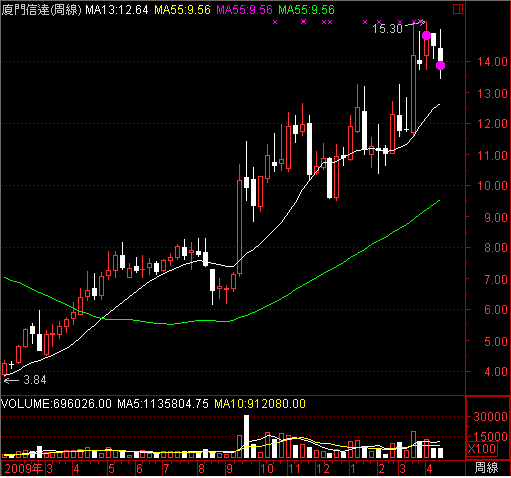
Task: Click the X100 volume multiplier box
Action: [482, 449]
